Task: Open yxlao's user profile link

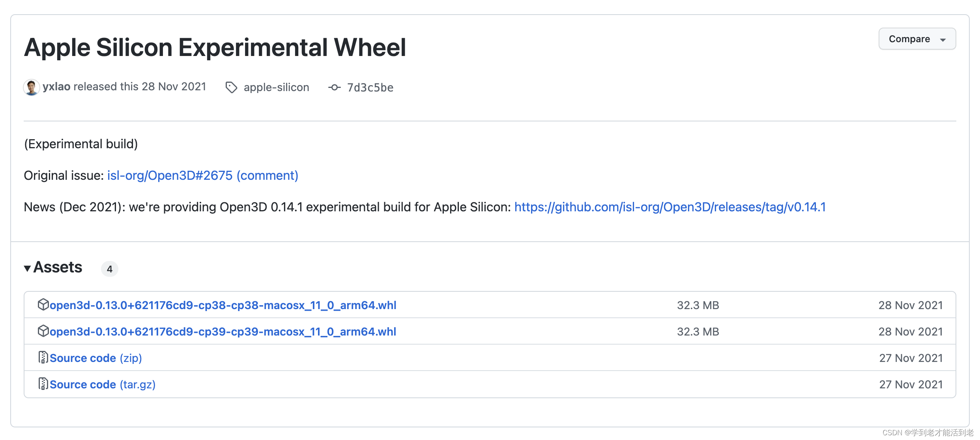Action: [x=56, y=87]
